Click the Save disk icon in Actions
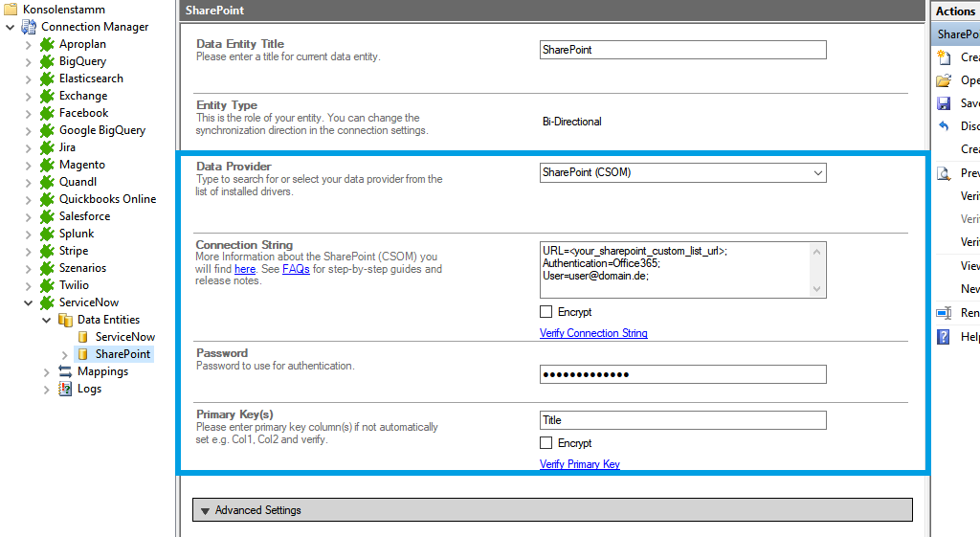The height and width of the screenshot is (537, 980). coord(944,103)
